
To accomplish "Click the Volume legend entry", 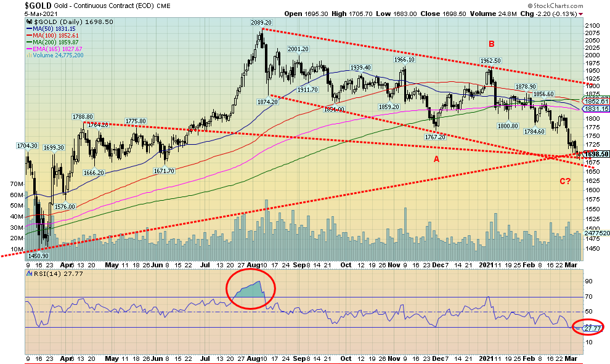I will pyautogui.click(x=54, y=54).
